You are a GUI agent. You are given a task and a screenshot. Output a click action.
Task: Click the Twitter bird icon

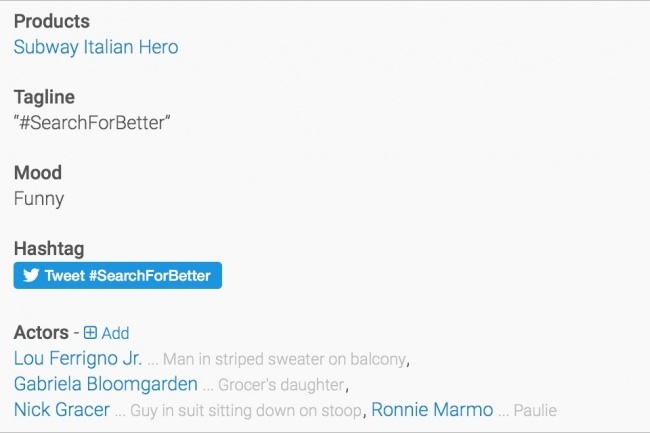pyautogui.click(x=31, y=275)
